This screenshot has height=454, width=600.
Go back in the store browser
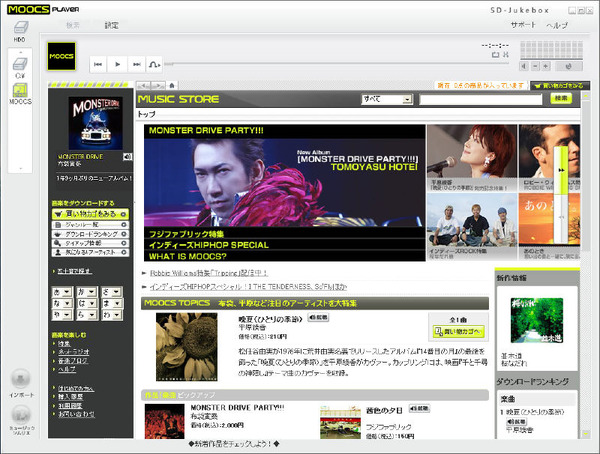coord(143,85)
